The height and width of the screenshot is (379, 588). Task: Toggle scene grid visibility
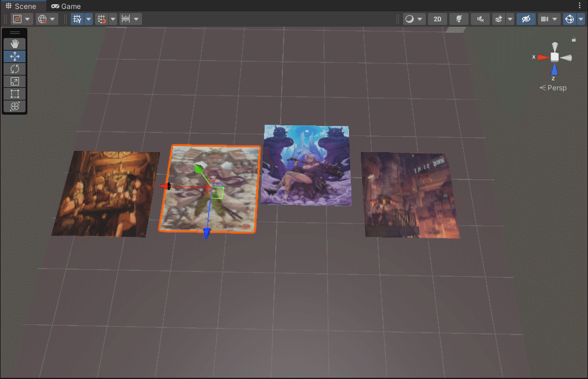[x=77, y=19]
